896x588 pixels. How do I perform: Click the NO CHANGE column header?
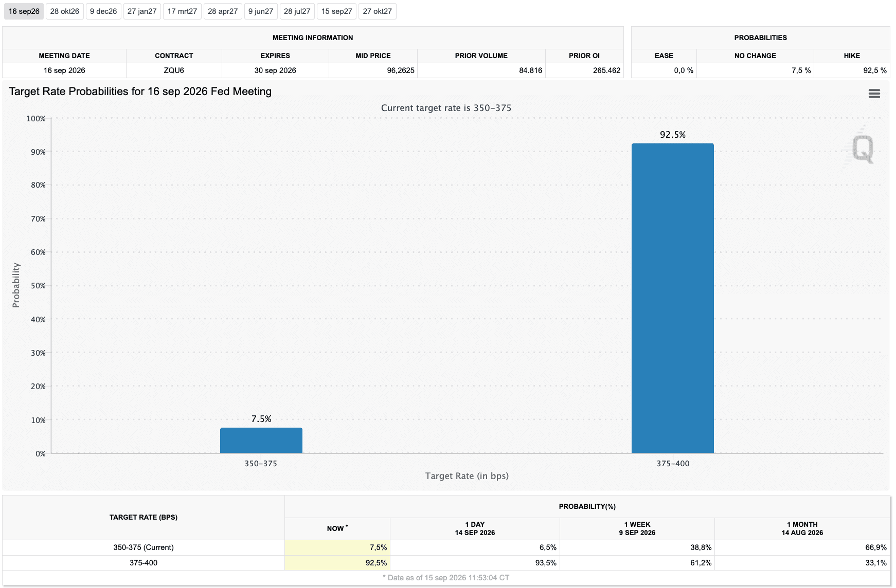(755, 56)
